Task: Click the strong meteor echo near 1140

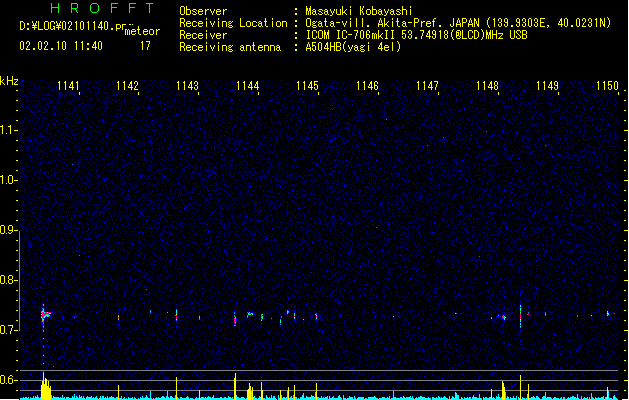Action: tap(45, 315)
